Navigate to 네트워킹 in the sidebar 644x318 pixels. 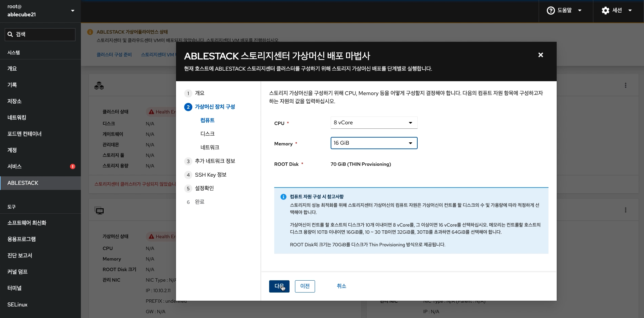pos(16,118)
